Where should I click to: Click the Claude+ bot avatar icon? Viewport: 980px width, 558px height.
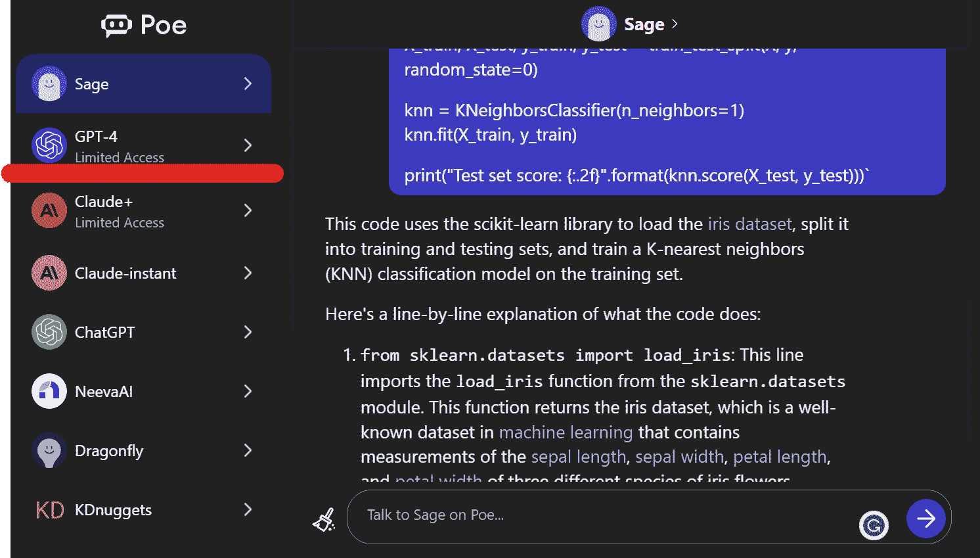click(x=49, y=210)
